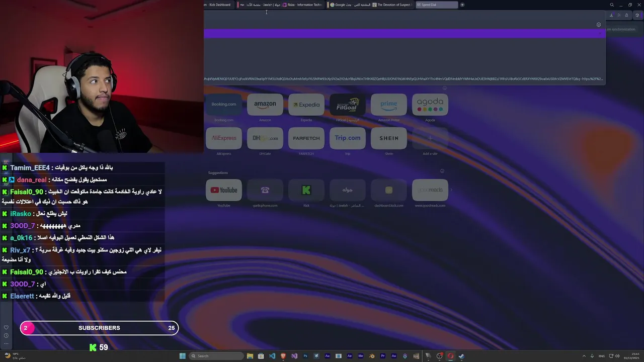
Task: Launch Blender from the taskbar
Action: [x=371, y=356]
